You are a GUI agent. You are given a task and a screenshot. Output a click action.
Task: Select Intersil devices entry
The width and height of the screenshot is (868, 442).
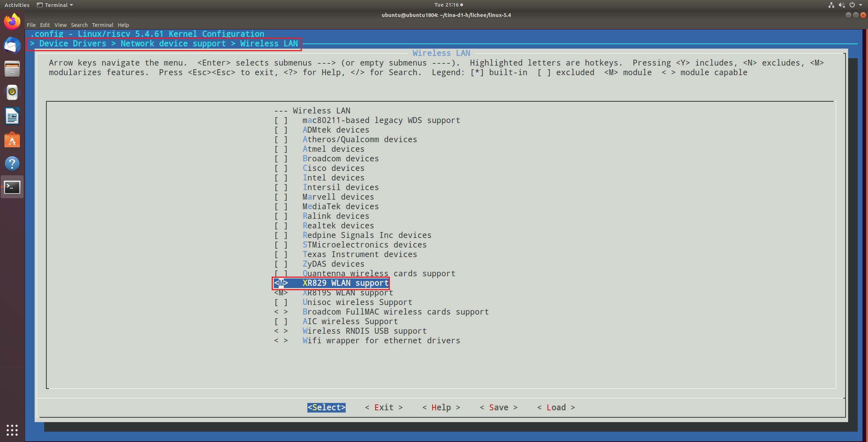click(341, 187)
